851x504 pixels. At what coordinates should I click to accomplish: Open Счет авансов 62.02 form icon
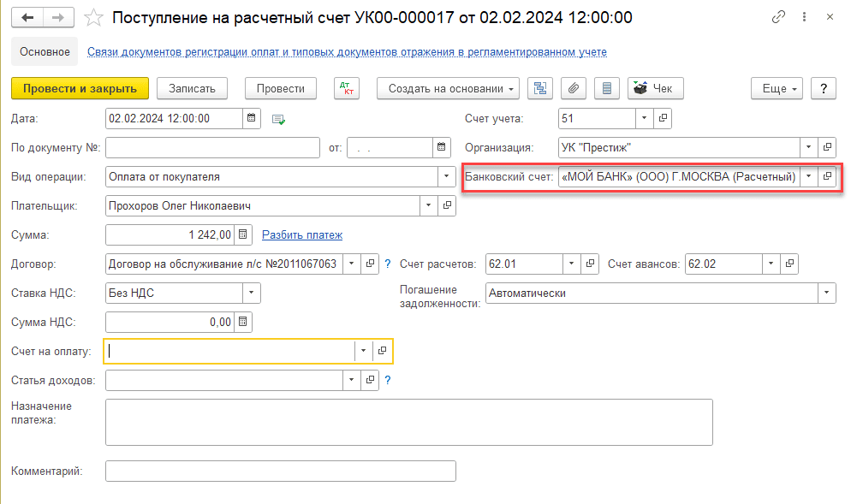[x=789, y=264]
